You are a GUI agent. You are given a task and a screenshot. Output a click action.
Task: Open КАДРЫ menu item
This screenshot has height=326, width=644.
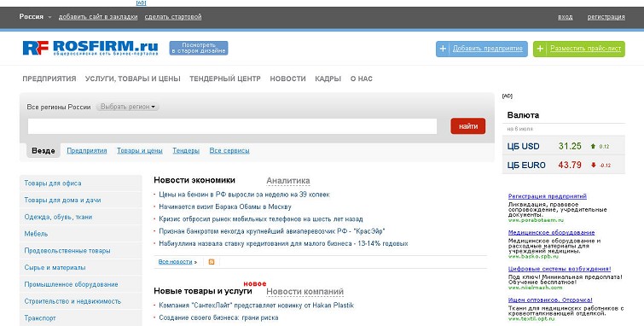328,79
